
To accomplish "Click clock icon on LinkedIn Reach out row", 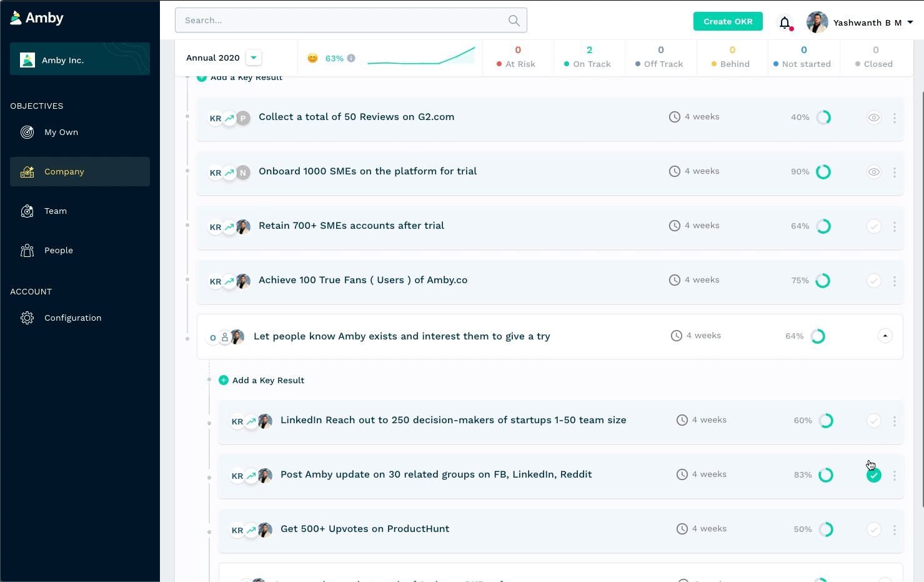I will (682, 420).
